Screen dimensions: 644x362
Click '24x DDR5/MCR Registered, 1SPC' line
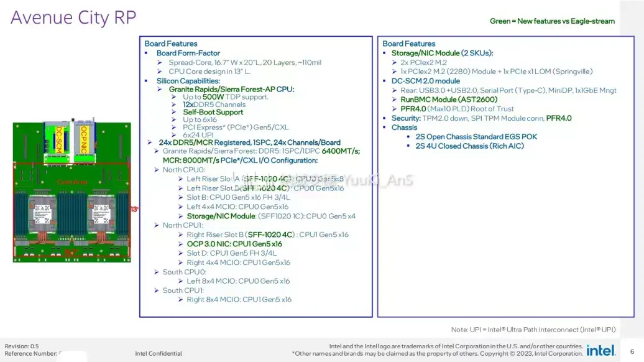coord(250,142)
